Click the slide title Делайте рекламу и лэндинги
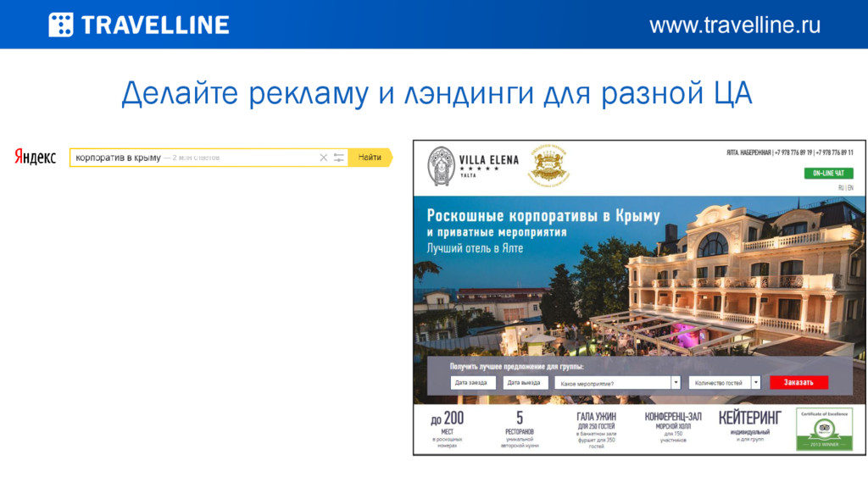The height and width of the screenshot is (488, 868). point(437,93)
